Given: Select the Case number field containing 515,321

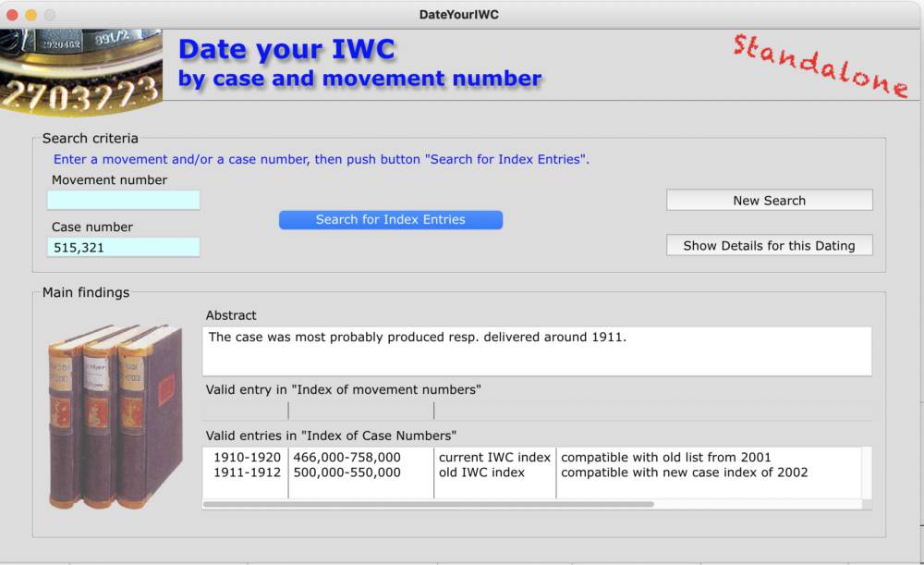Looking at the screenshot, I should 123,247.
